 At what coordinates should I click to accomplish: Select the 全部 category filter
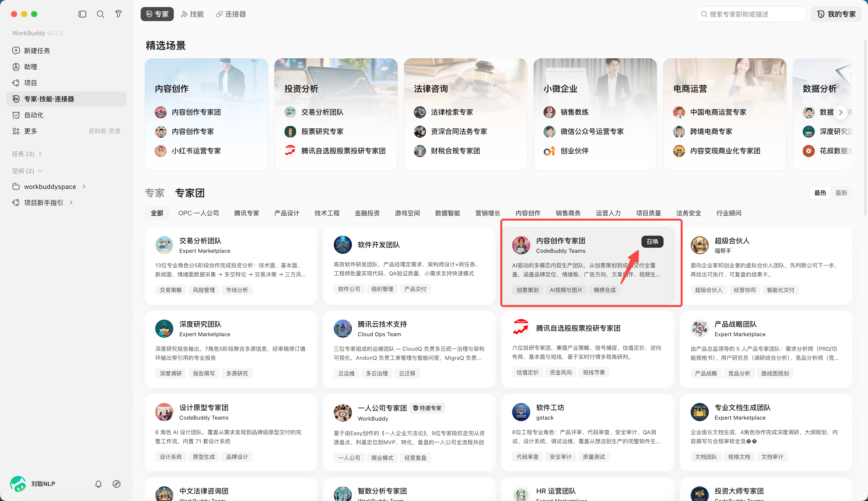[x=157, y=213]
